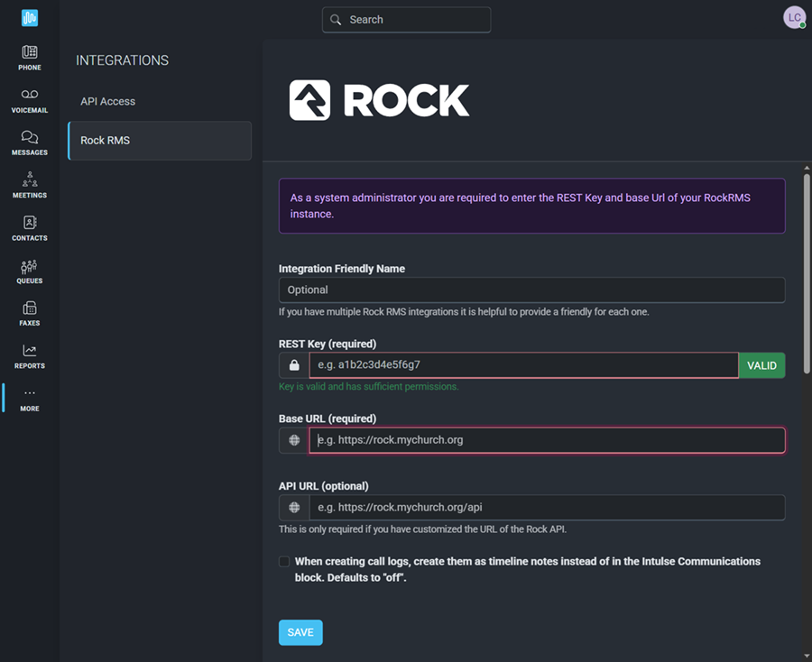
Task: Open the Faxes section
Action: tap(30, 313)
